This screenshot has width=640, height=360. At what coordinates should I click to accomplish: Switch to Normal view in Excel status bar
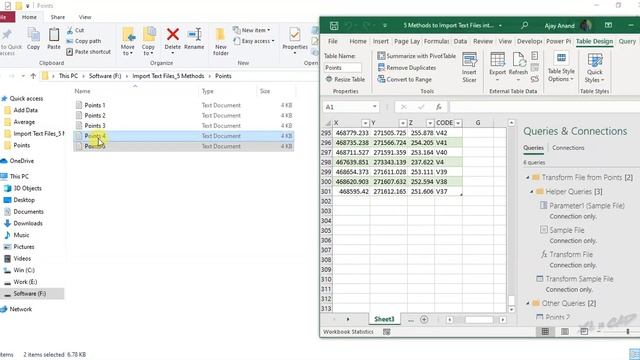pyautogui.click(x=545, y=332)
